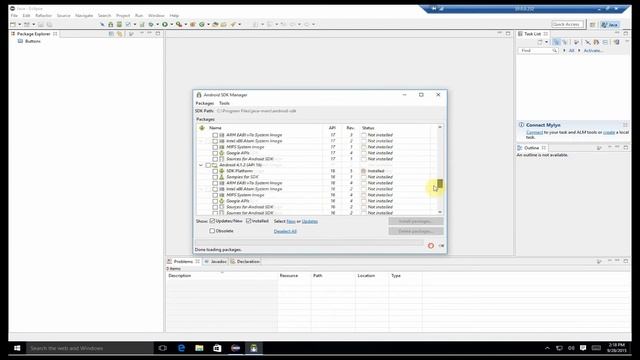Open File Explorer on the taskbar

coord(199,348)
